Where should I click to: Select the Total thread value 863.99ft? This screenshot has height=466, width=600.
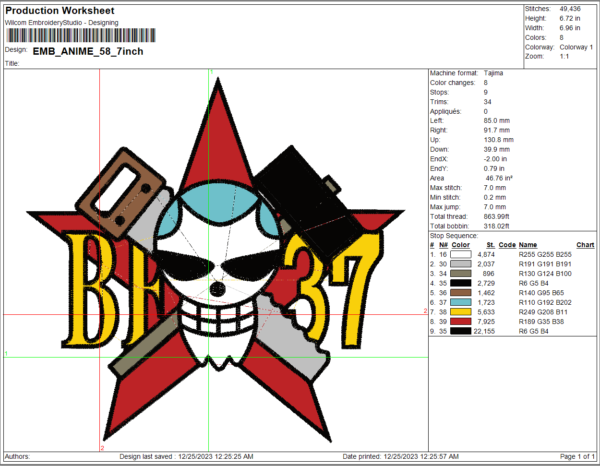pos(496,216)
